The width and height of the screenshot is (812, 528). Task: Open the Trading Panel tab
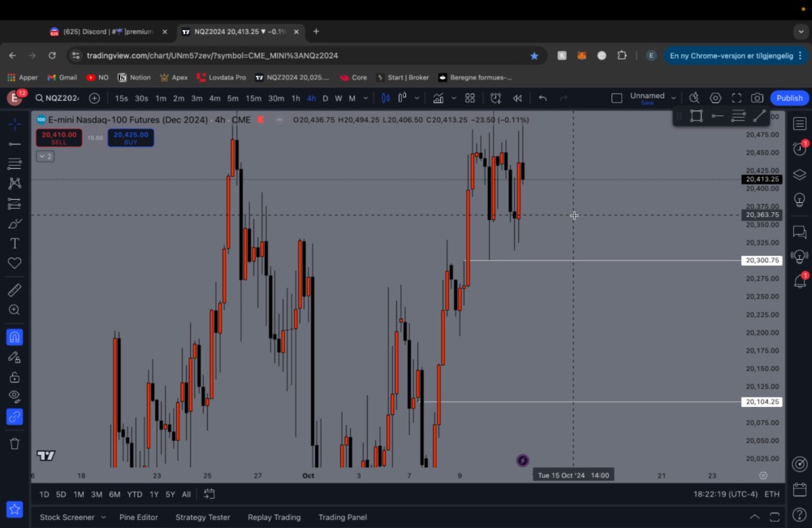[343, 517]
